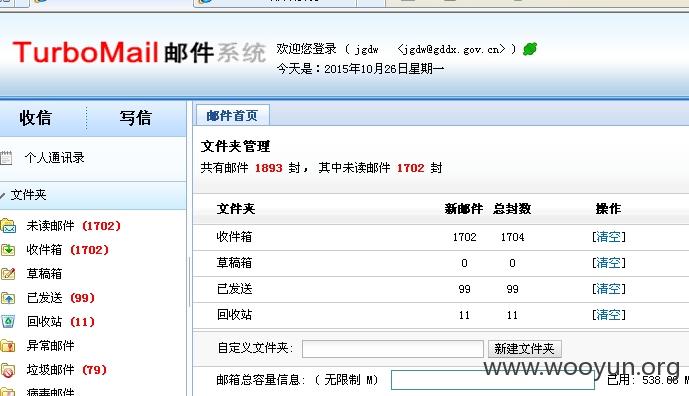This screenshot has width=689, height=396.
Task: Open 异常邮件 in sidebar
Action: tap(51, 346)
